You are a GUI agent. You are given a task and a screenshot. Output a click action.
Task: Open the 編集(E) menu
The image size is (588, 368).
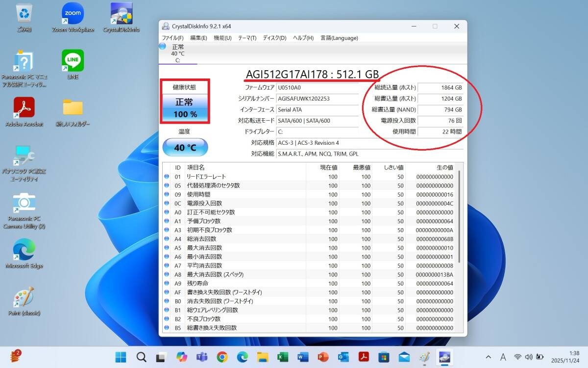point(198,38)
